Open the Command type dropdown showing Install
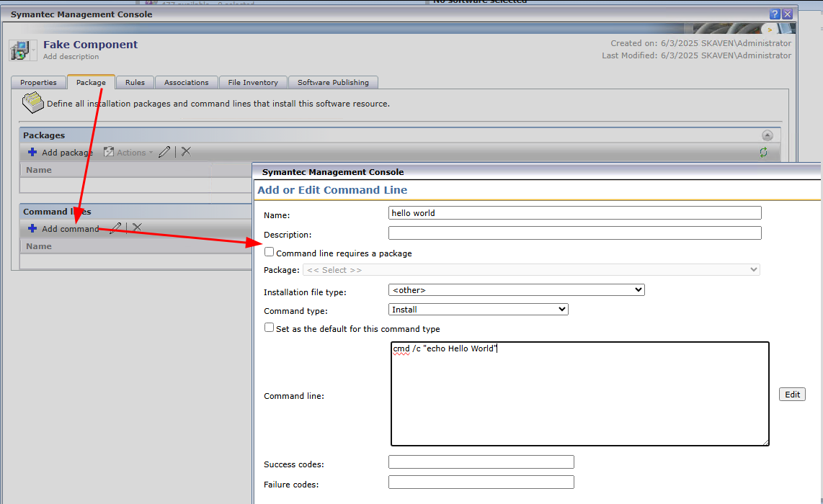The image size is (823, 504). click(478, 310)
